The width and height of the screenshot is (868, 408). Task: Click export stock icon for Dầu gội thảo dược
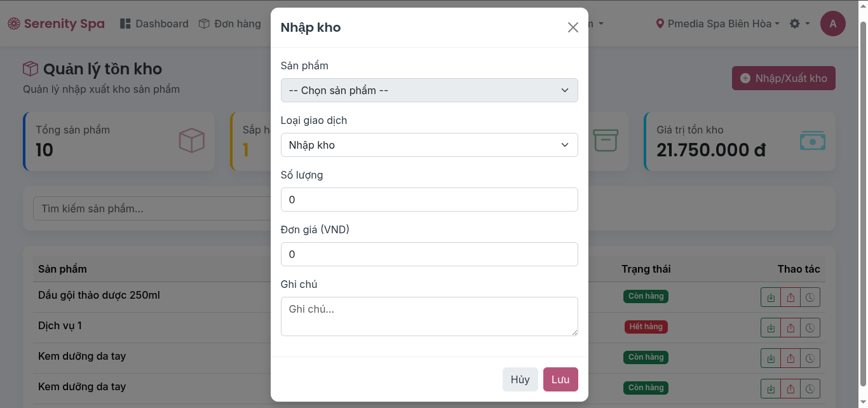790,297
